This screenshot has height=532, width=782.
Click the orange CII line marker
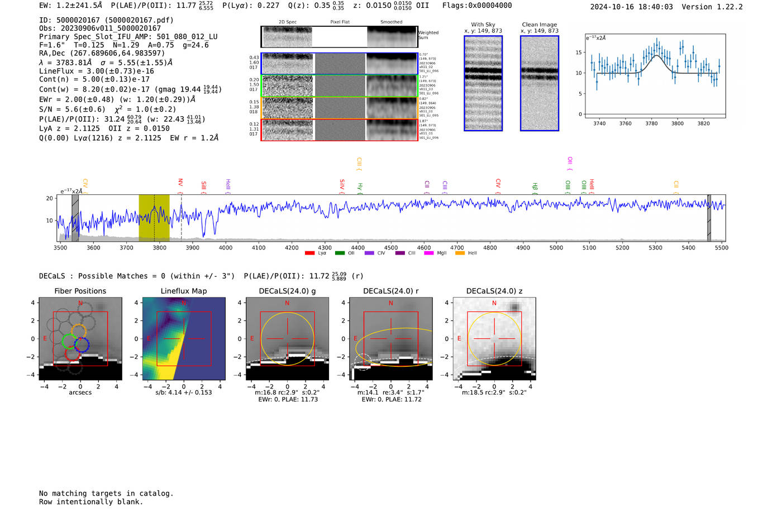point(676,186)
